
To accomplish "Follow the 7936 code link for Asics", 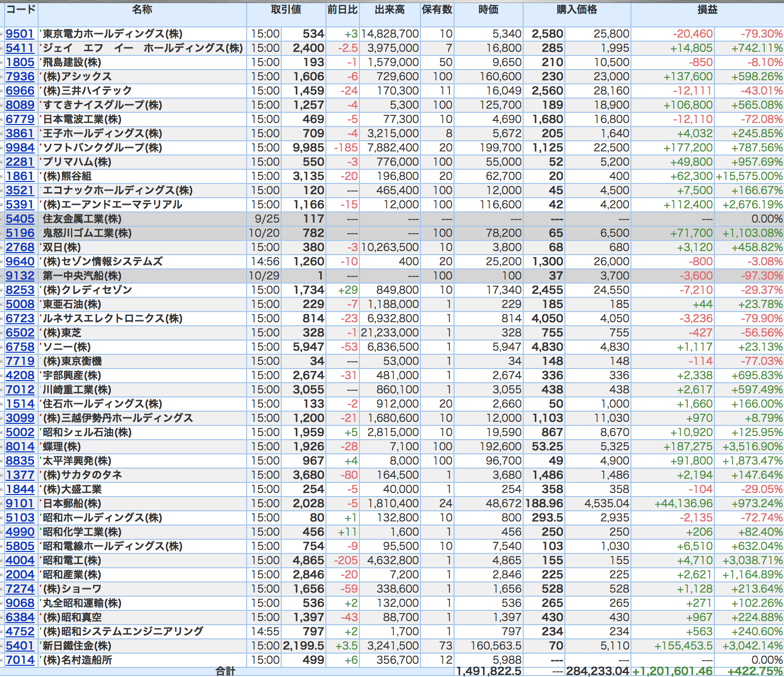I will click(x=20, y=76).
